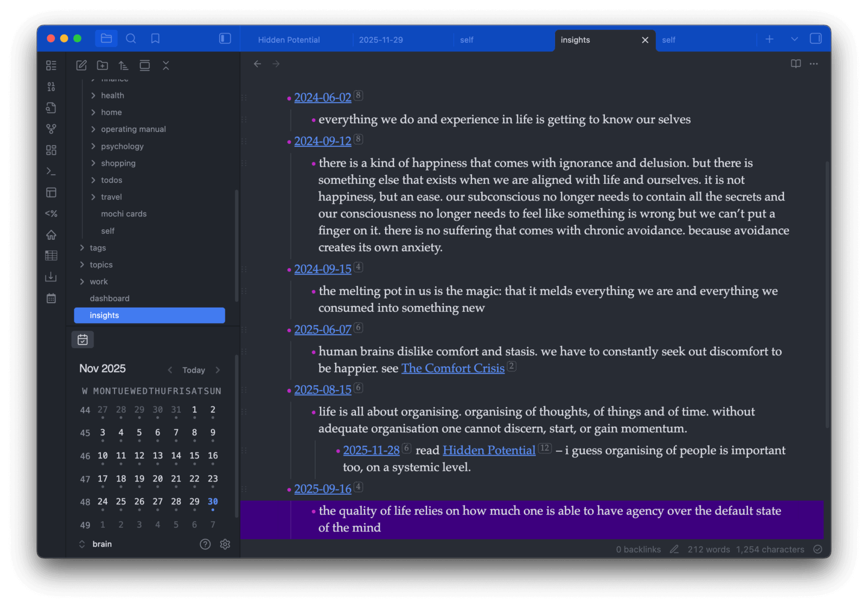Expand the psychology folder
This screenshot has height=607, width=868.
(122, 146)
